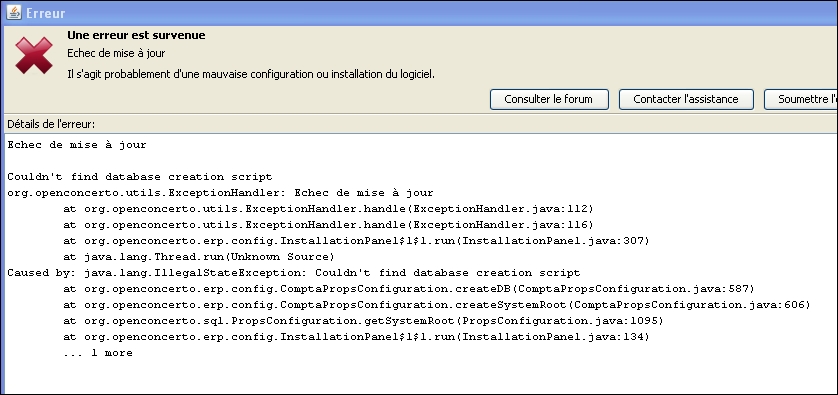Click the 'org.openconcerto.utils.ExceptionHandler: Echec' line

pos(220,193)
